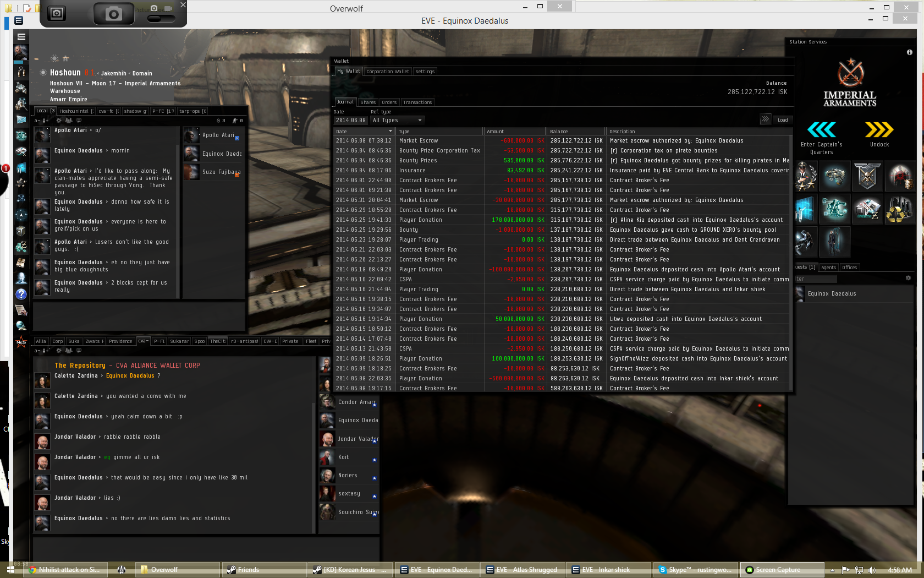The image size is (924, 578).
Task: Open Friends window from the taskbar
Action: [x=263, y=570]
